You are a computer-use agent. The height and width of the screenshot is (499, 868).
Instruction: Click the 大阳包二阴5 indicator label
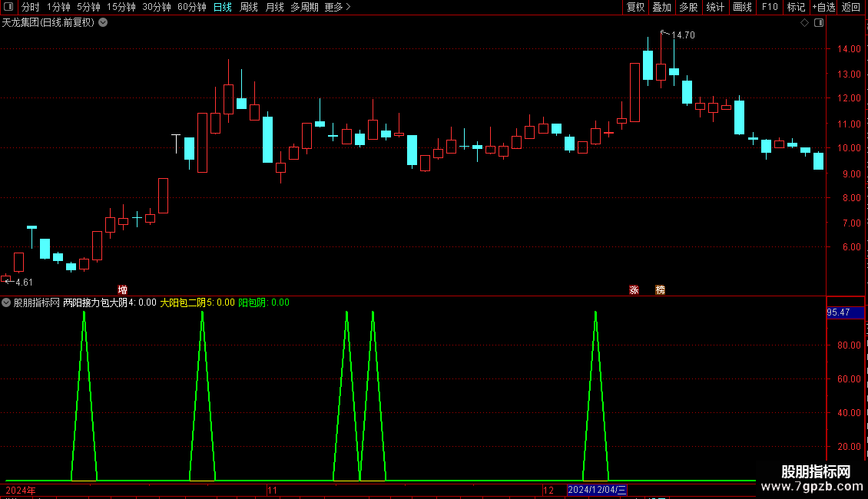click(197, 302)
